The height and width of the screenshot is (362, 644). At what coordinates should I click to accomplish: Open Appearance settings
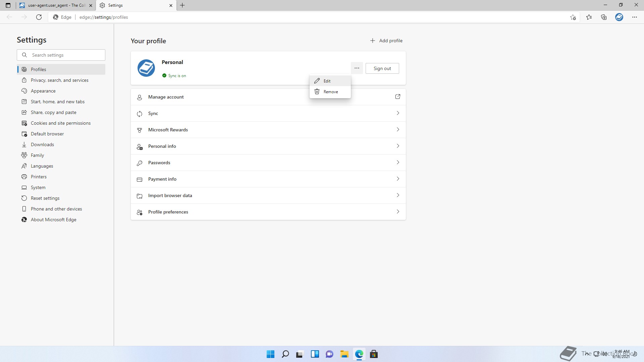point(61,91)
